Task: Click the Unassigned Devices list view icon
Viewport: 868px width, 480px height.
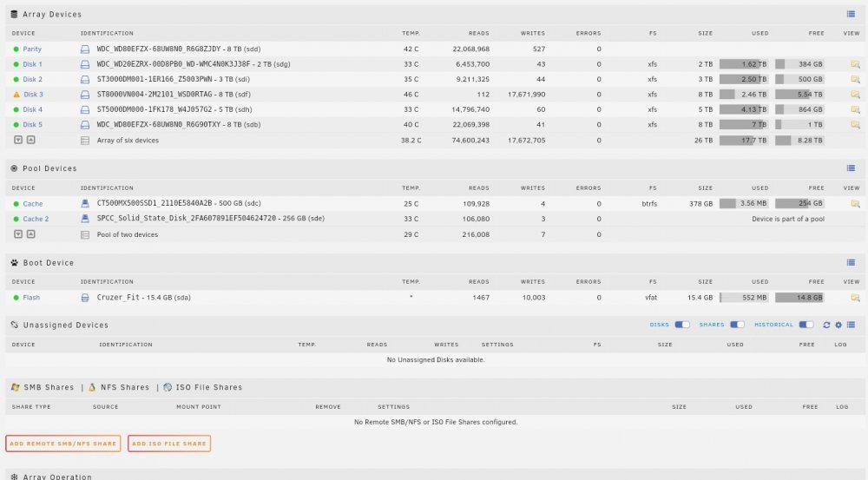Action: point(851,325)
